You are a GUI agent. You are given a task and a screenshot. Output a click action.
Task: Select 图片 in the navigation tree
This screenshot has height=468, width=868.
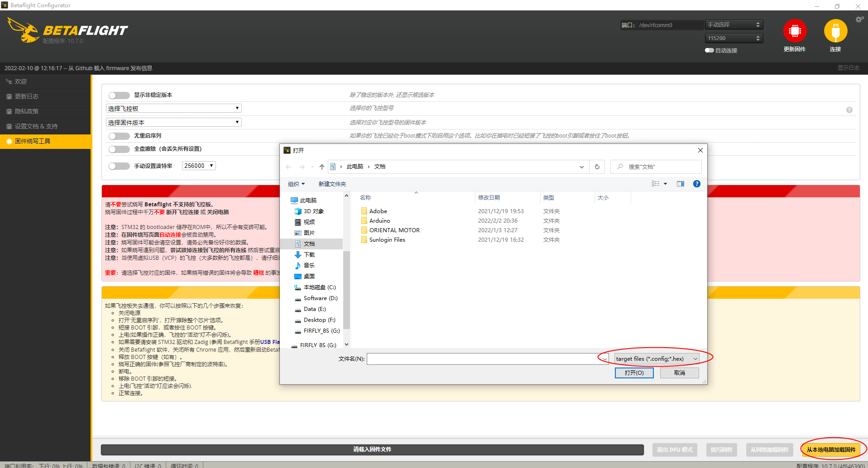pyautogui.click(x=309, y=233)
